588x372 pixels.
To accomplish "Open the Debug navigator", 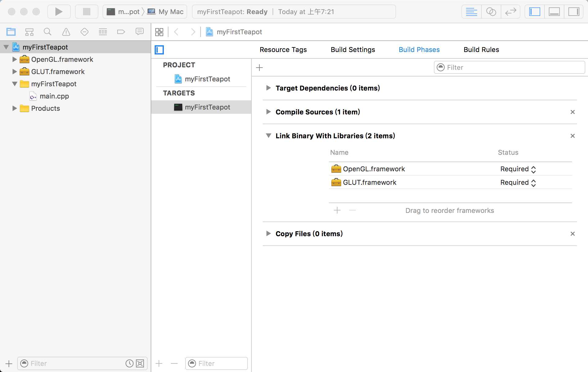I will [x=103, y=32].
